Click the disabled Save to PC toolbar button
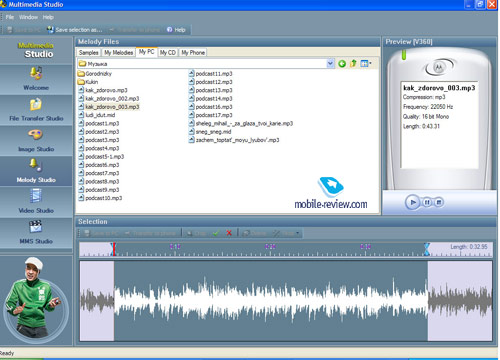This screenshot has height=360, width=500. pos(24,30)
